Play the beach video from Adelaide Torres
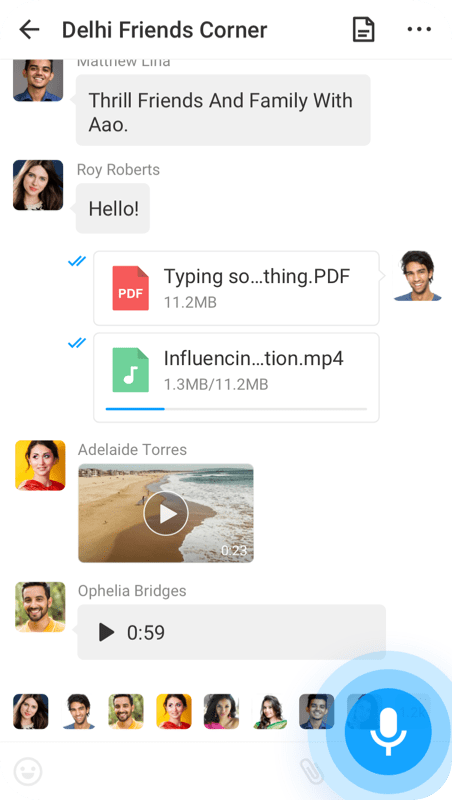Screen dimensions: 452x800 pos(166,513)
